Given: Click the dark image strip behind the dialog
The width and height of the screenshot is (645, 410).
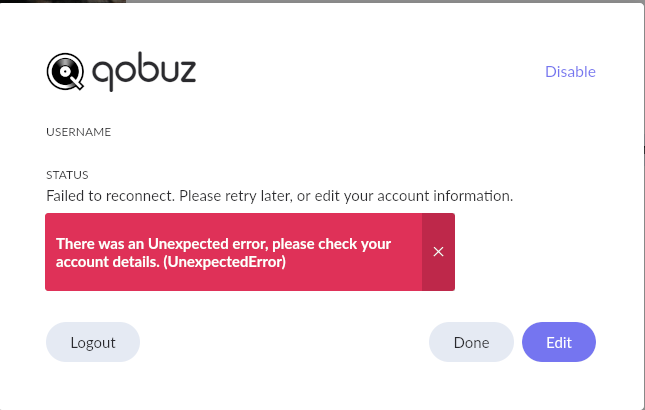Looking at the screenshot, I should [x=63, y=1].
